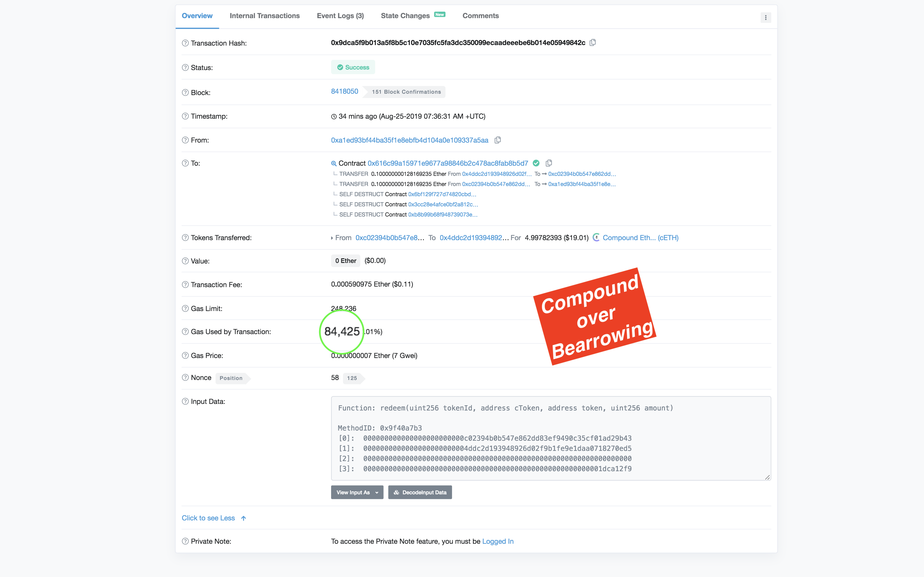Click the Decode Input Data button
Image resolution: width=924 pixels, height=577 pixels.
tap(420, 492)
